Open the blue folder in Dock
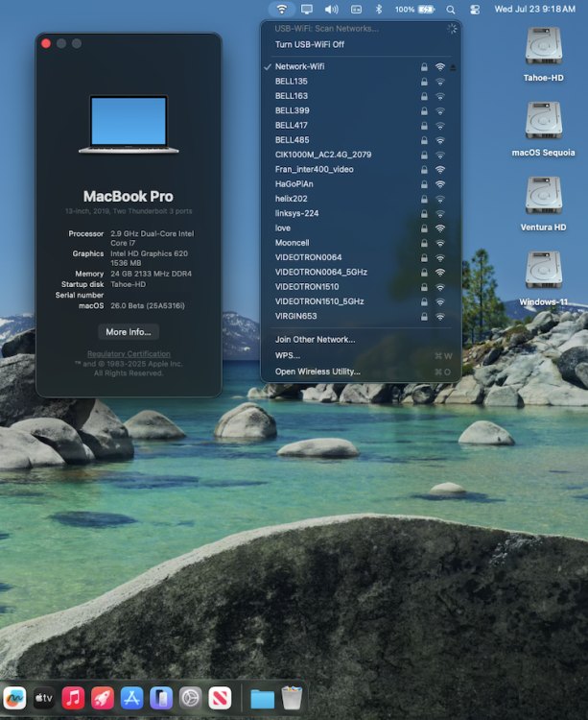 pos(263,699)
